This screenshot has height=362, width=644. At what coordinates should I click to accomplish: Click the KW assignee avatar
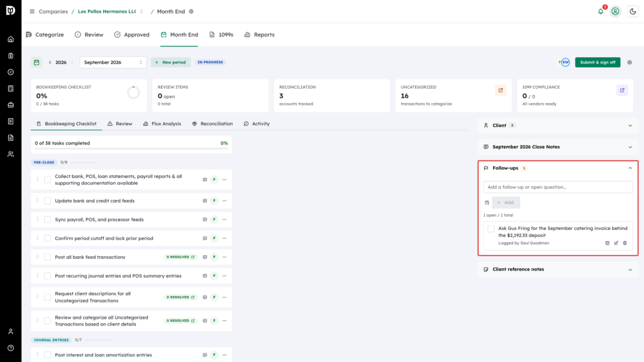click(x=565, y=62)
